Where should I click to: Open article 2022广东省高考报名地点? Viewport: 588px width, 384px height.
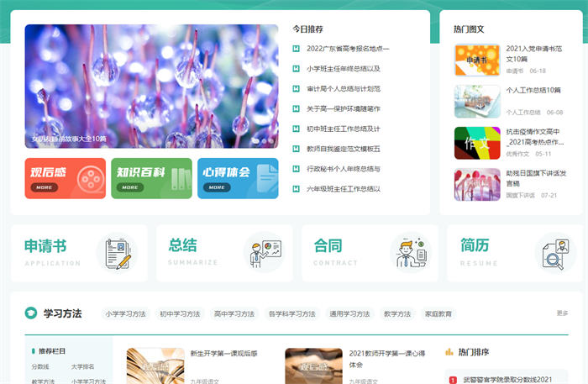click(x=344, y=49)
